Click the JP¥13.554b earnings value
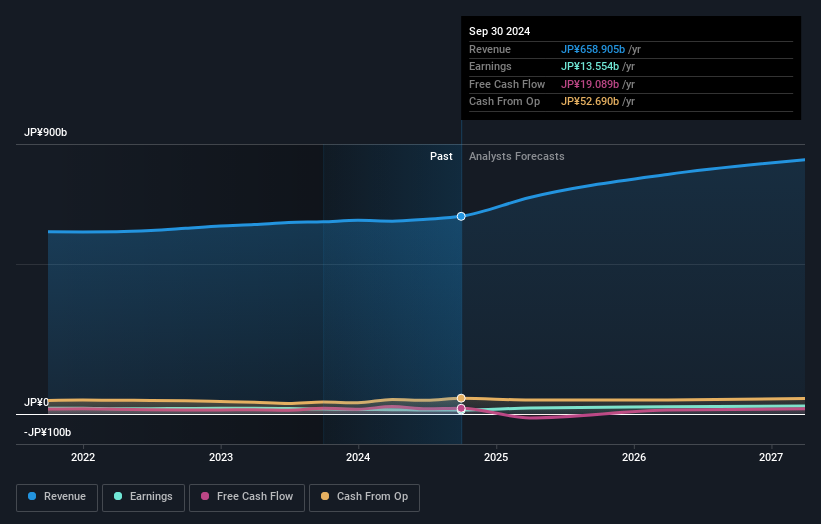Viewport: 821px width, 524px height. coord(590,66)
